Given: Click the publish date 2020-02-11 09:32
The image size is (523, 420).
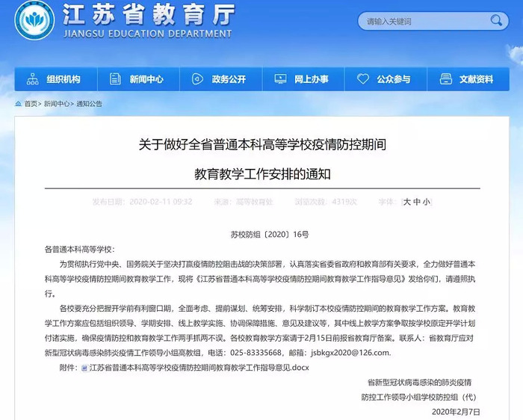Looking at the screenshot, I should pyautogui.click(x=161, y=202).
